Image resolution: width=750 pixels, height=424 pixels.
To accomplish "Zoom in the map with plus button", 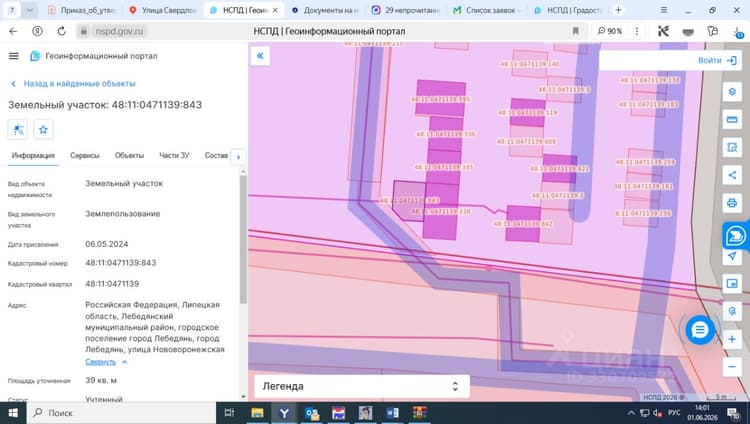I will coord(732,339).
